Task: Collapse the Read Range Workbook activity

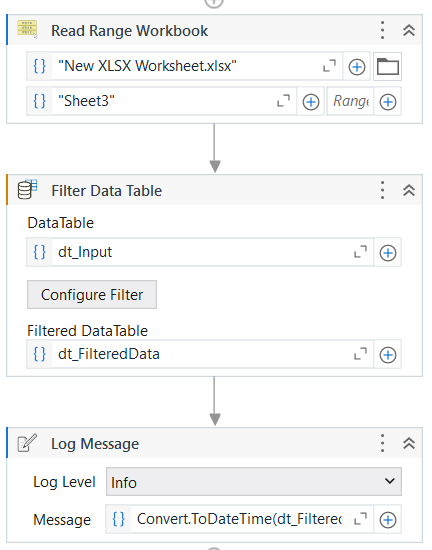Action: click(409, 31)
